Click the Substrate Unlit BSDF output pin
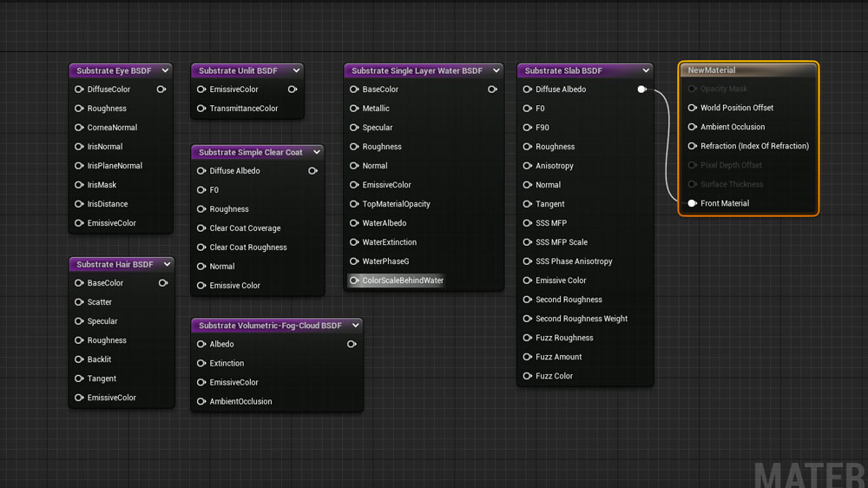The height and width of the screenshot is (488, 868). tap(293, 89)
